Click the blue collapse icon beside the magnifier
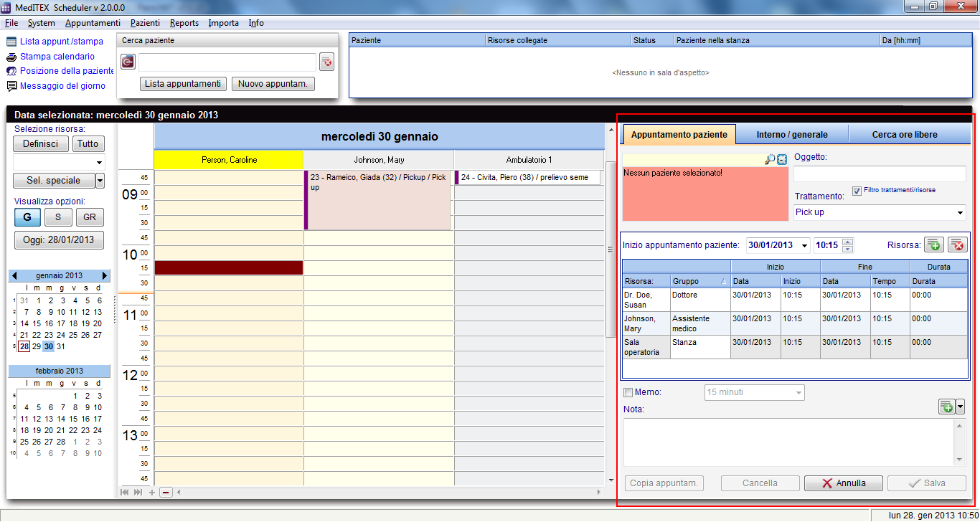The width and height of the screenshot is (980, 522). pyautogui.click(x=782, y=160)
